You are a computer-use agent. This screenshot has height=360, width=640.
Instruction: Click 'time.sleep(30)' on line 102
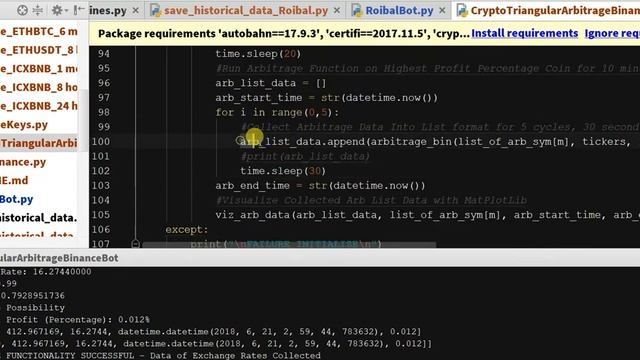coord(283,171)
